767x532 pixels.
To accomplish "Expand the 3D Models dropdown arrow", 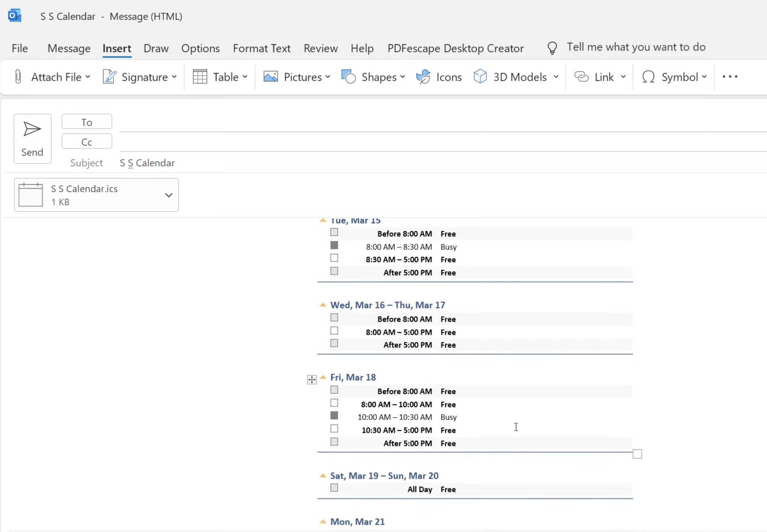I will coord(556,77).
